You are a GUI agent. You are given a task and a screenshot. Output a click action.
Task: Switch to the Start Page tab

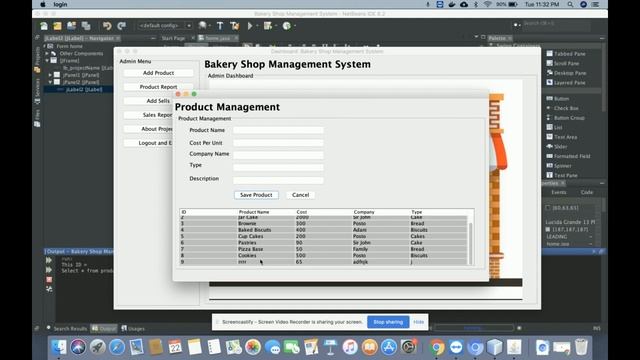click(x=173, y=38)
